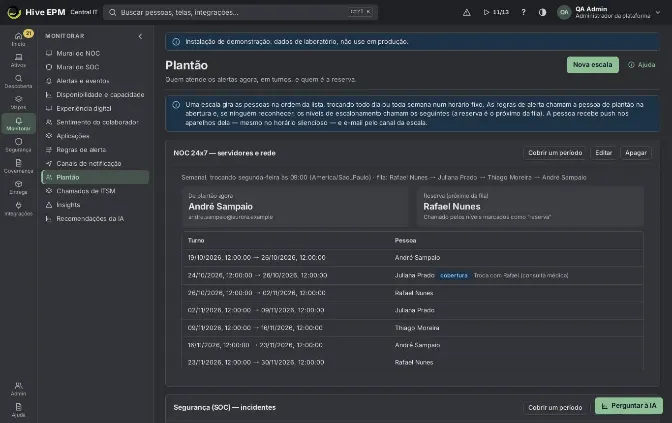Collapse the Monitorar side panel

[140, 36]
